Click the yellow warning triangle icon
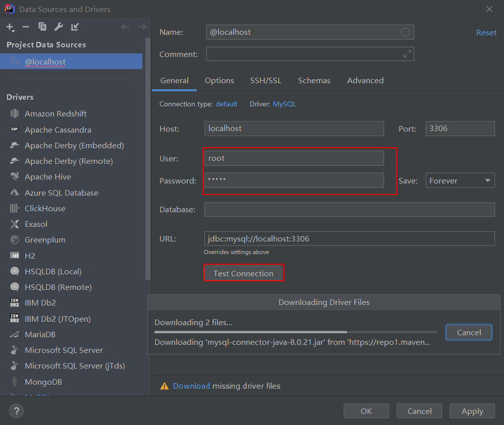Screen dimensions: 504x425 [164, 386]
